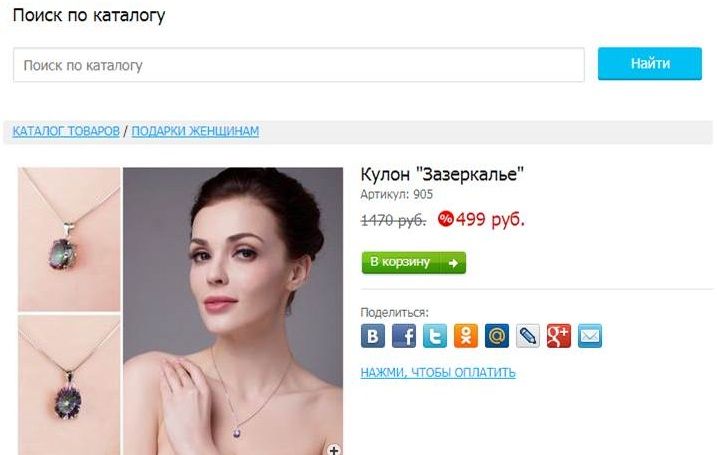
Task: Share the pendant on Facebook
Action: [404, 336]
